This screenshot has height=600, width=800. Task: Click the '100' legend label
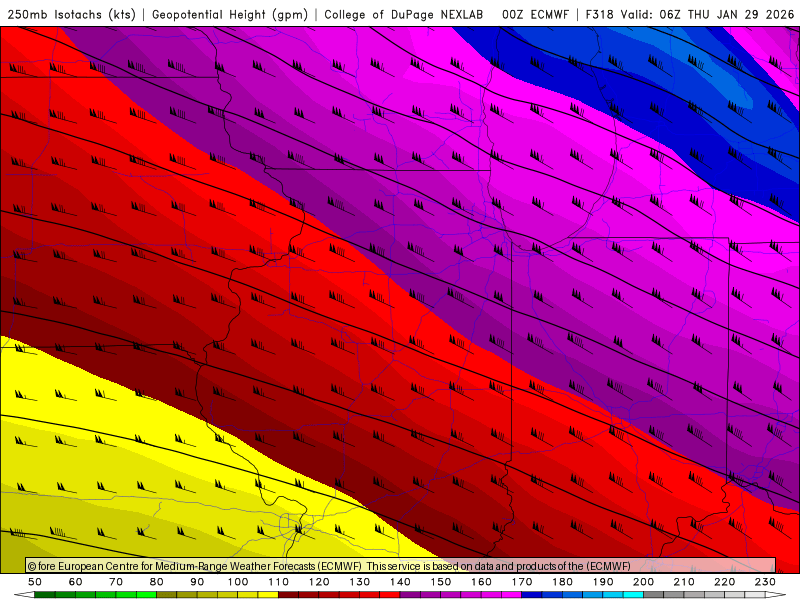tap(238, 582)
